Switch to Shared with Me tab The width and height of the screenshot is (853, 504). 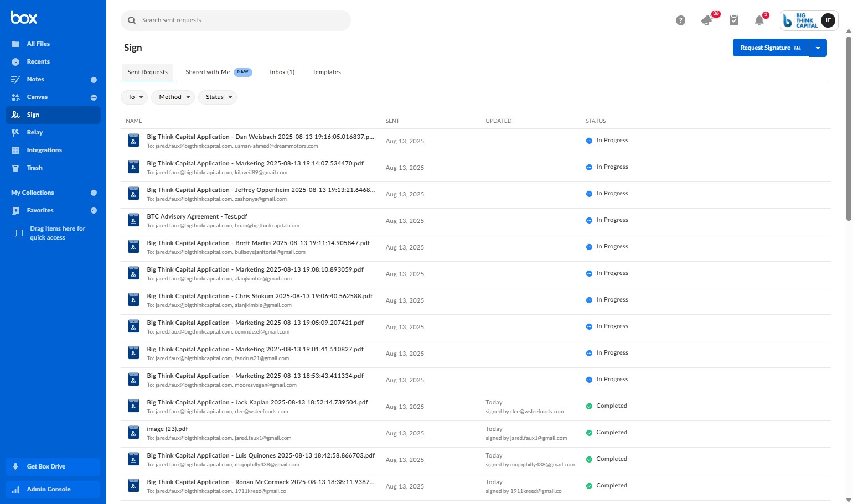tap(219, 72)
